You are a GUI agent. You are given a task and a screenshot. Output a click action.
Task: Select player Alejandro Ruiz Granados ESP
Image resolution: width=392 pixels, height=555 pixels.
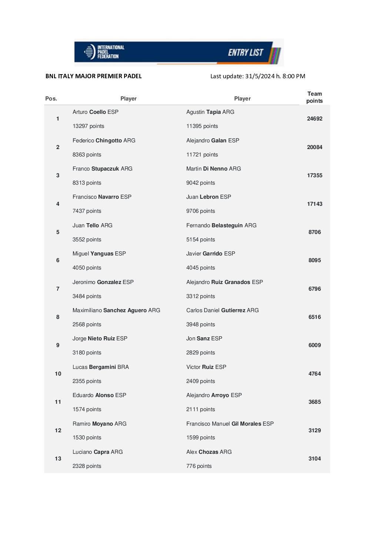click(225, 282)
